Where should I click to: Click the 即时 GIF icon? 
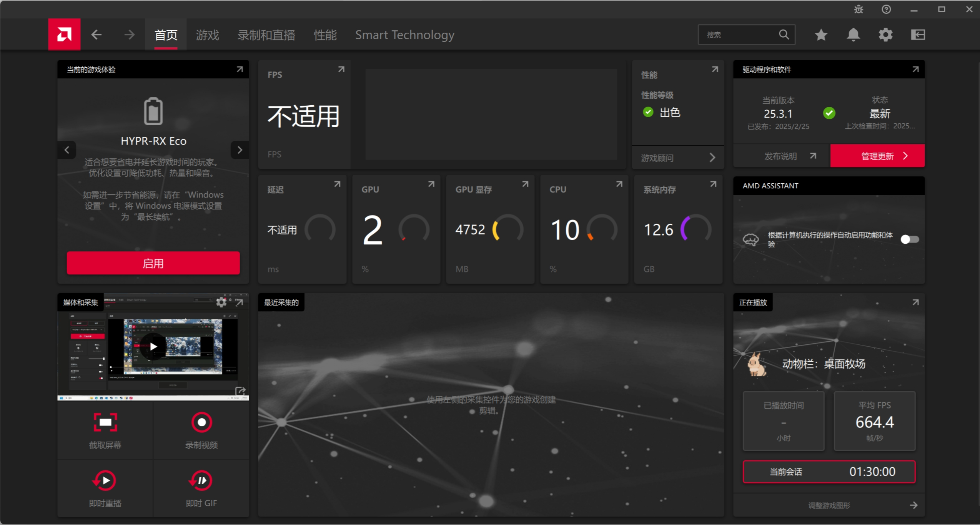(201, 480)
